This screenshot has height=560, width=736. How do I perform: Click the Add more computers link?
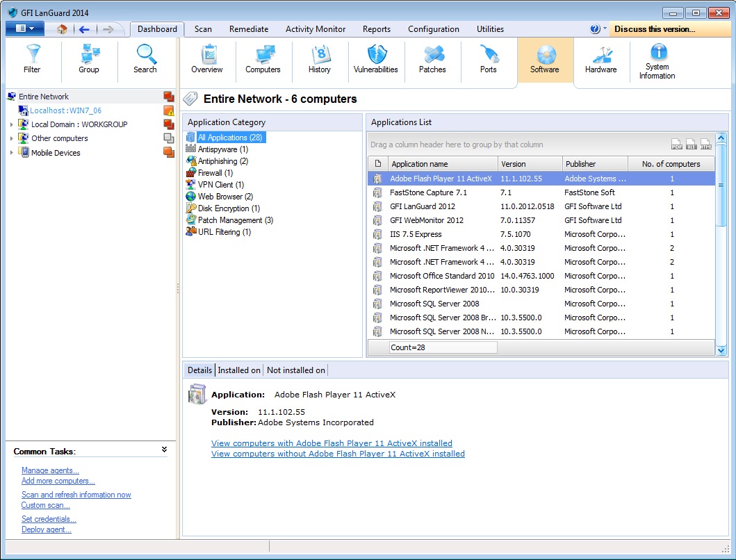(x=58, y=481)
